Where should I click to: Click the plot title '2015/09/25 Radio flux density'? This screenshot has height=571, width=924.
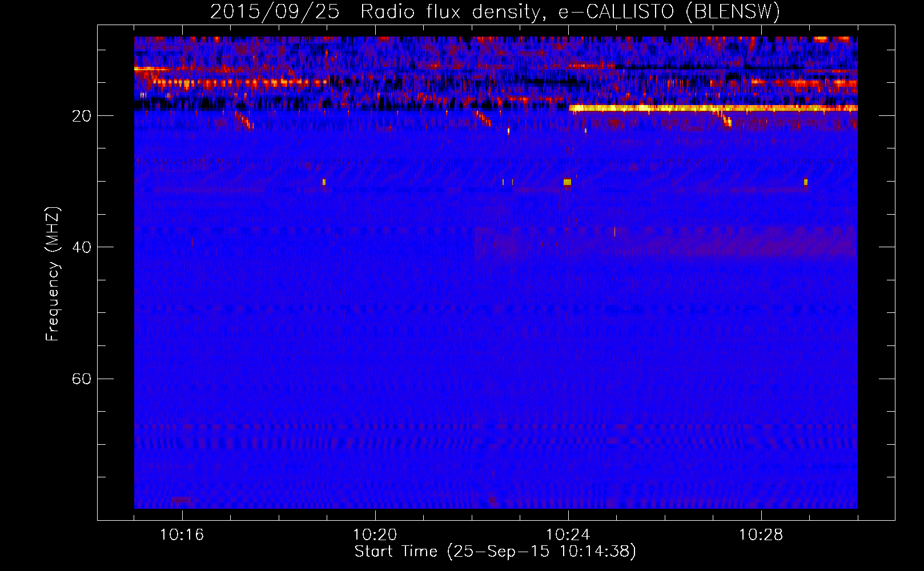tap(376, 12)
